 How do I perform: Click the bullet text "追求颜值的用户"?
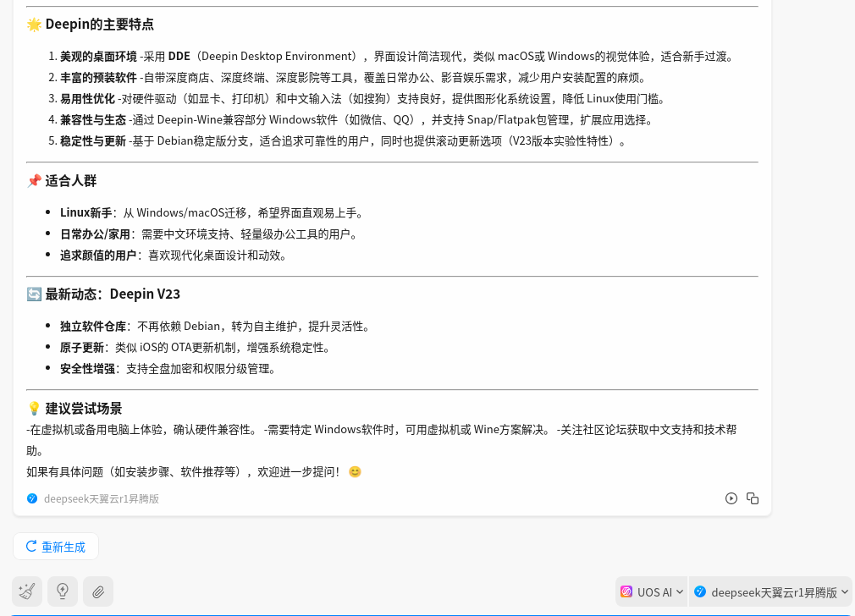point(98,256)
